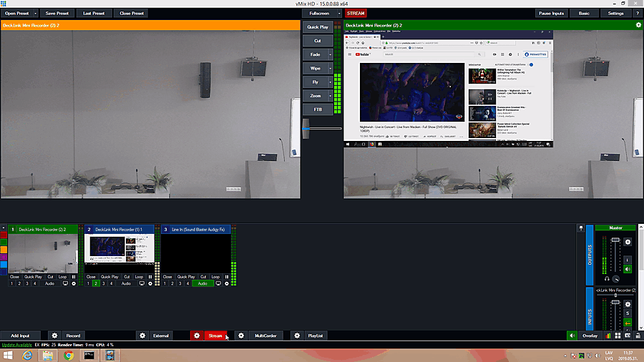Image resolution: width=644 pixels, height=362 pixels.
Task: Select orange category color swatch
Action: click(x=4, y=250)
